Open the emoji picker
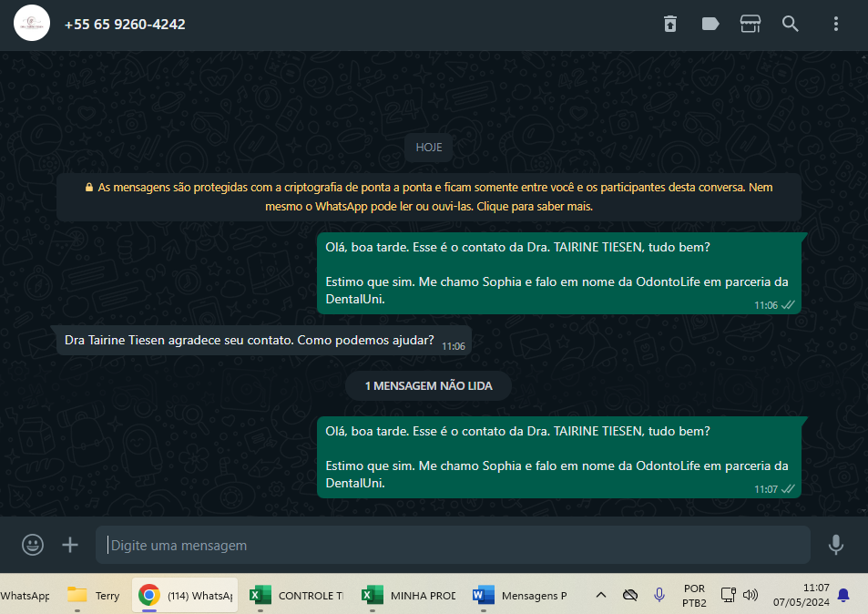868x614 pixels. point(33,545)
